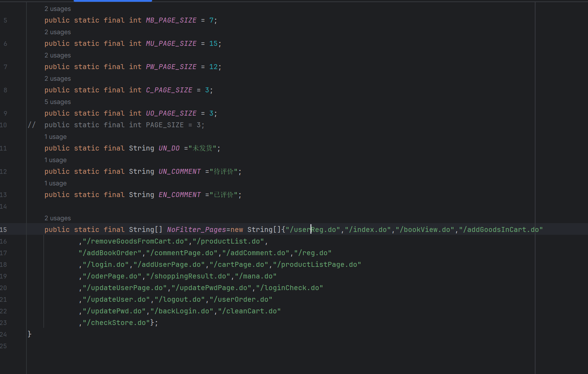The image size is (588, 374).
Task: Click the "/loginCheck.do" string literal
Action: [289, 288]
